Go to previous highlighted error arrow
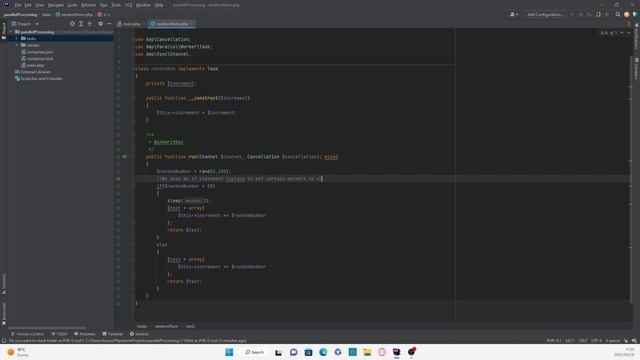640x360 pixels. [x=622, y=33]
